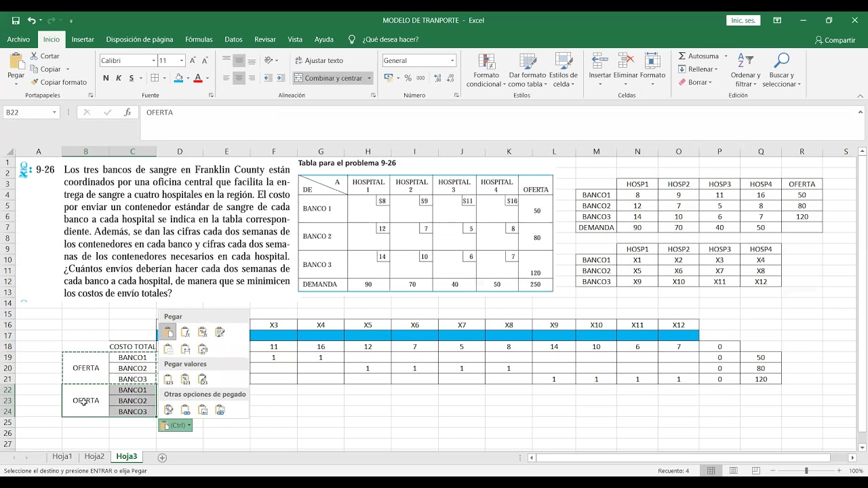Screen dimensions: 868x488
Task: Open the Formato condicional dropdown
Action: point(486,70)
